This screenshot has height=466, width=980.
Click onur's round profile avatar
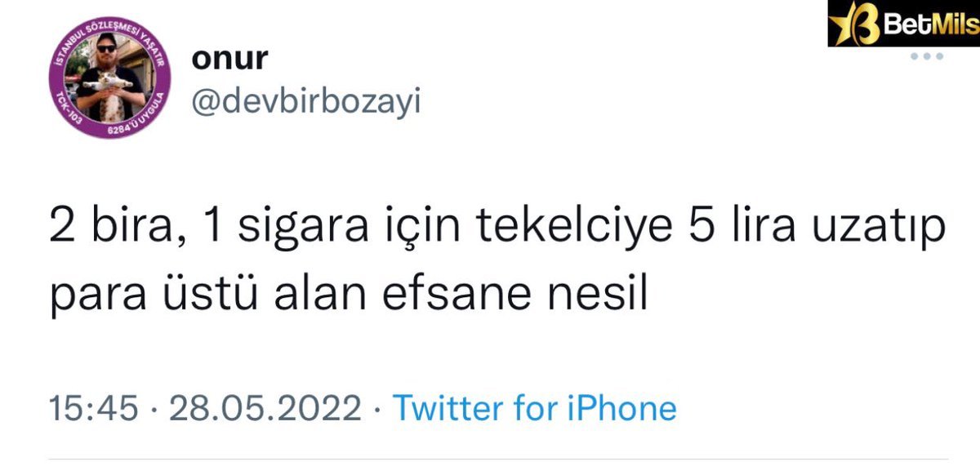114,78
